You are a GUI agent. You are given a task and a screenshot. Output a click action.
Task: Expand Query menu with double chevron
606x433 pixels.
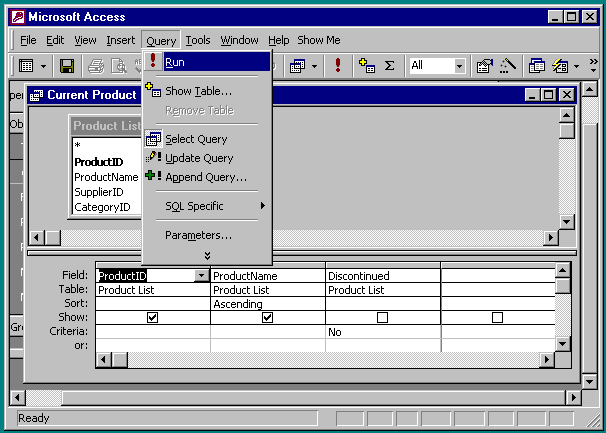point(207,256)
